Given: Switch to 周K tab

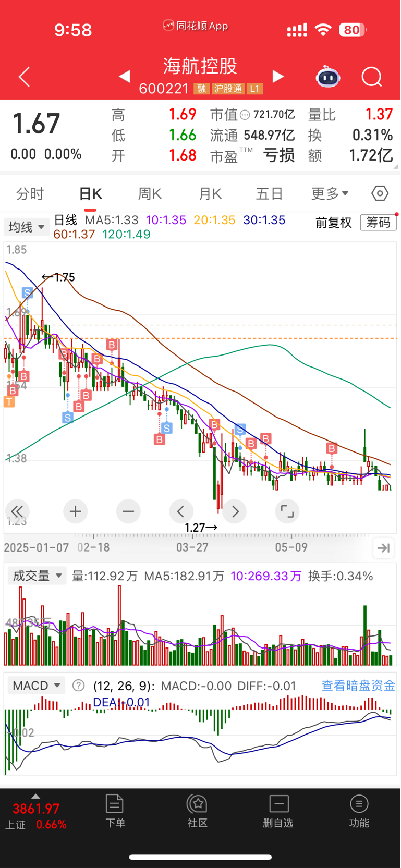Looking at the screenshot, I should (x=150, y=194).
